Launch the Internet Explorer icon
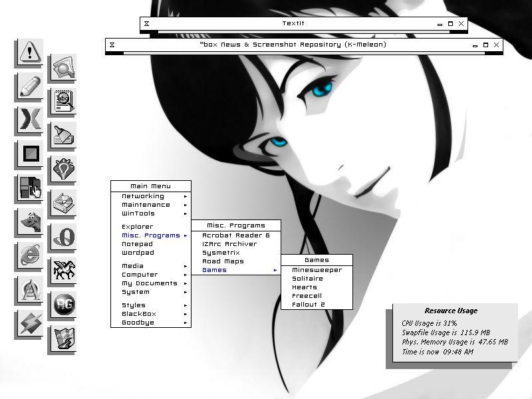Viewport: 532px width, 399px height. coord(29,255)
